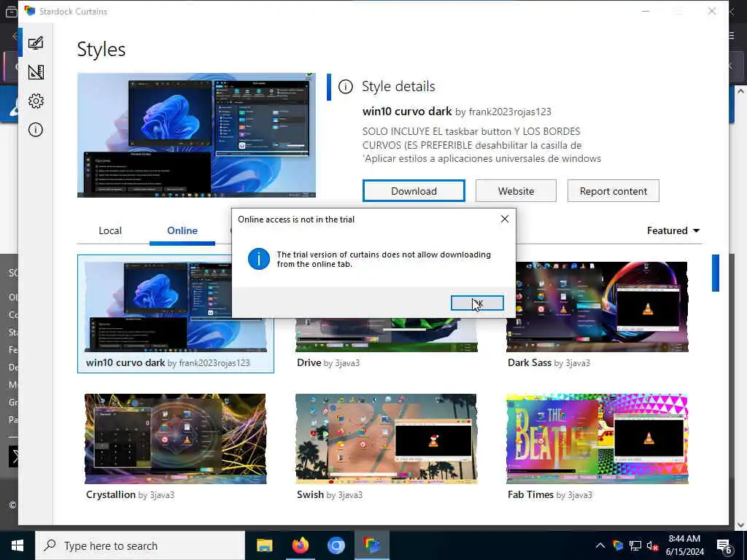Click the blue info icon in dialog
Image resolution: width=747 pixels, height=560 pixels.
pos(259,259)
